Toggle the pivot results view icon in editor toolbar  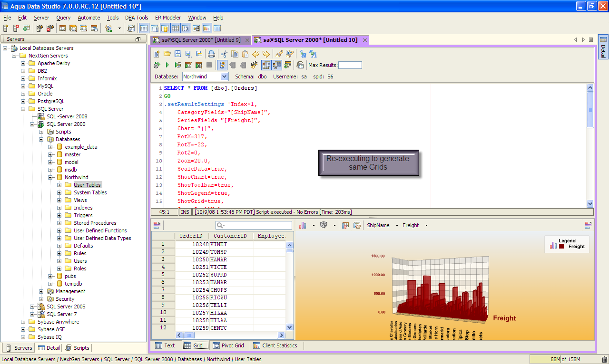click(x=276, y=65)
